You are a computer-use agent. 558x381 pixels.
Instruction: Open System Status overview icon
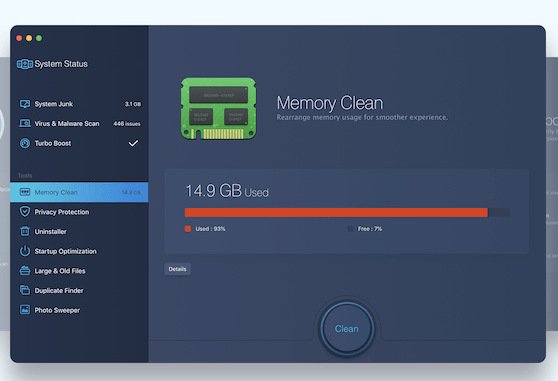[25, 64]
